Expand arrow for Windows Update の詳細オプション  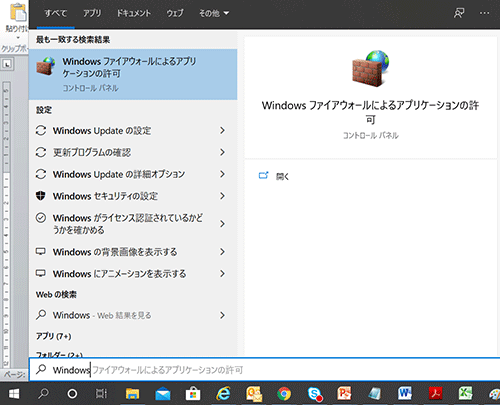222,174
